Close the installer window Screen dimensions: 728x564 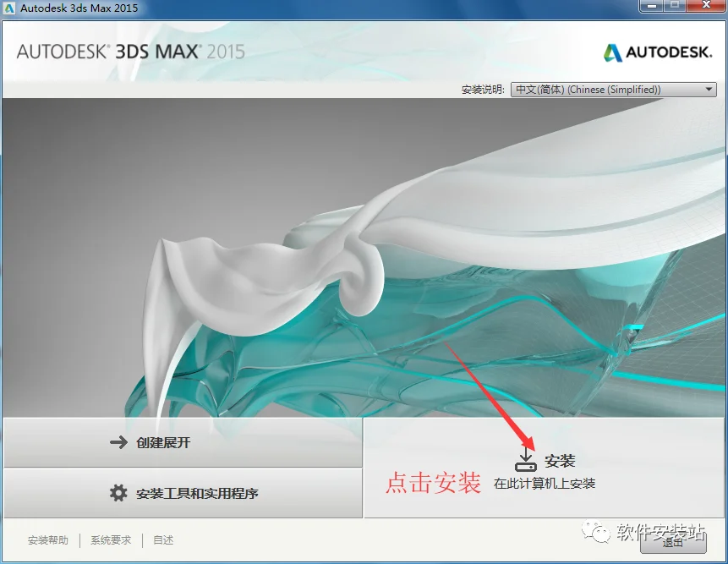click(x=706, y=6)
